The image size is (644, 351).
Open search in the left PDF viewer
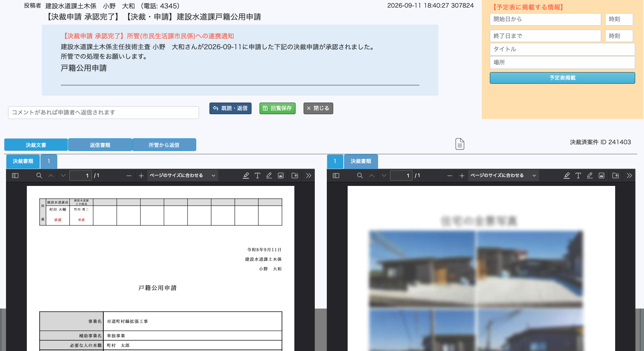point(39,175)
